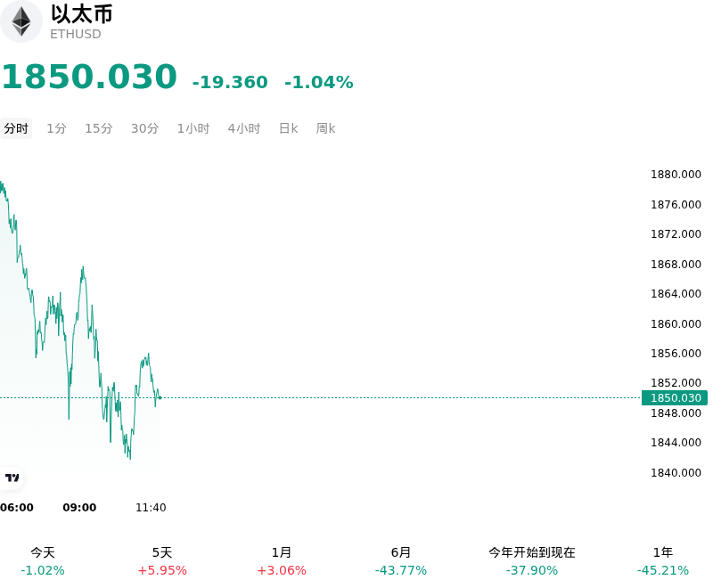Select the 今天 performance range
This screenshot has width=713, height=588.
(43, 561)
